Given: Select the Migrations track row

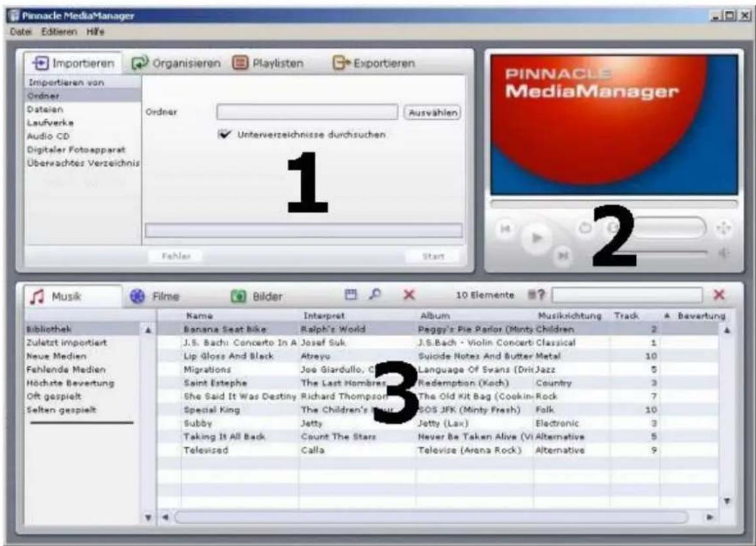Looking at the screenshot, I should (x=438, y=369).
